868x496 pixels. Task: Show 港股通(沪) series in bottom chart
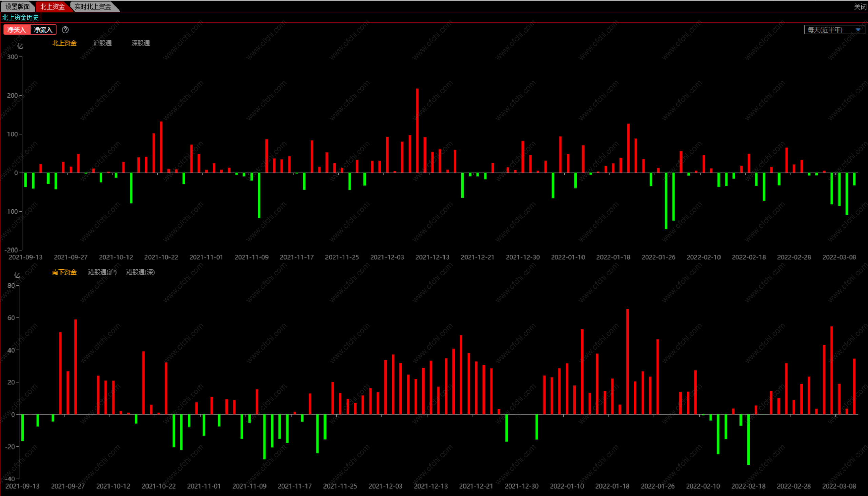[x=102, y=272]
